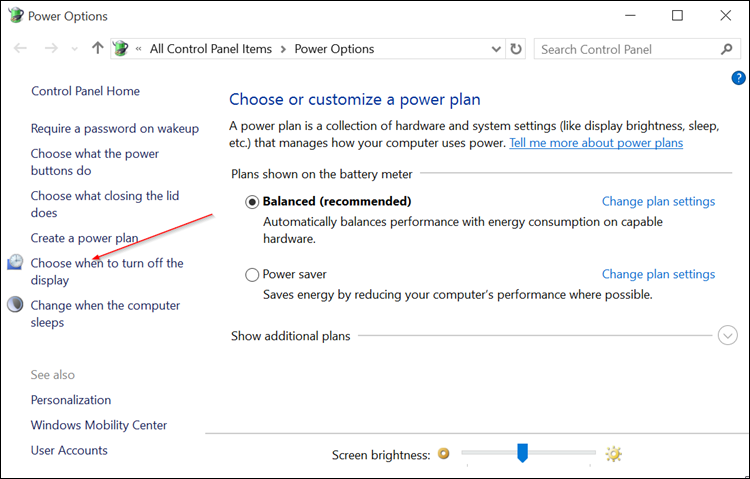Click the Power Options icon in address bar

coord(121,48)
